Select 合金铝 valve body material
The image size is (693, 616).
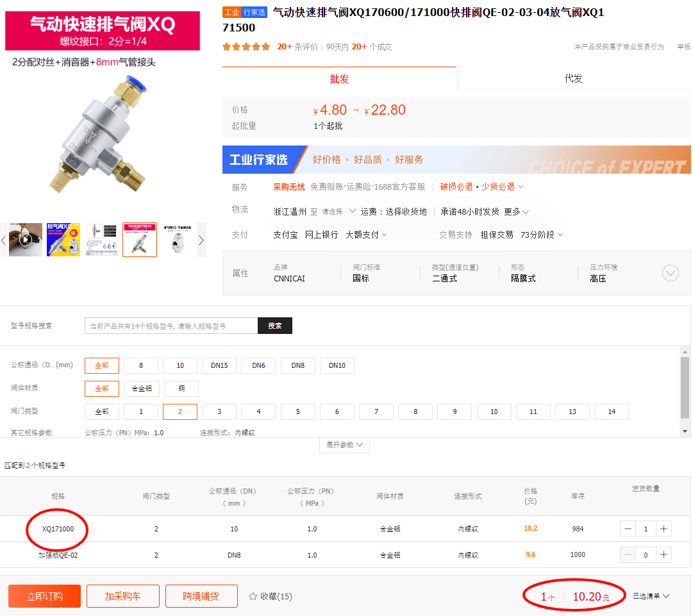click(141, 388)
